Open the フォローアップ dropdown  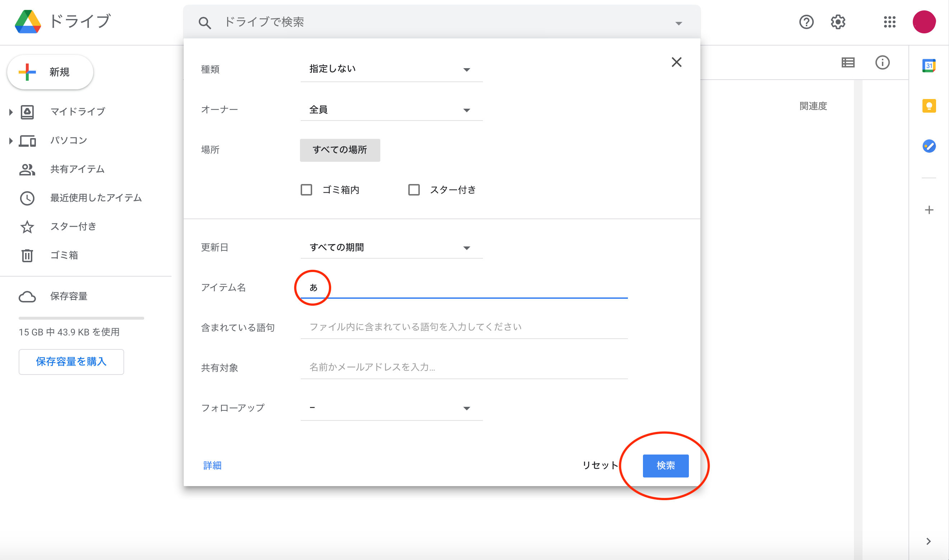click(391, 408)
